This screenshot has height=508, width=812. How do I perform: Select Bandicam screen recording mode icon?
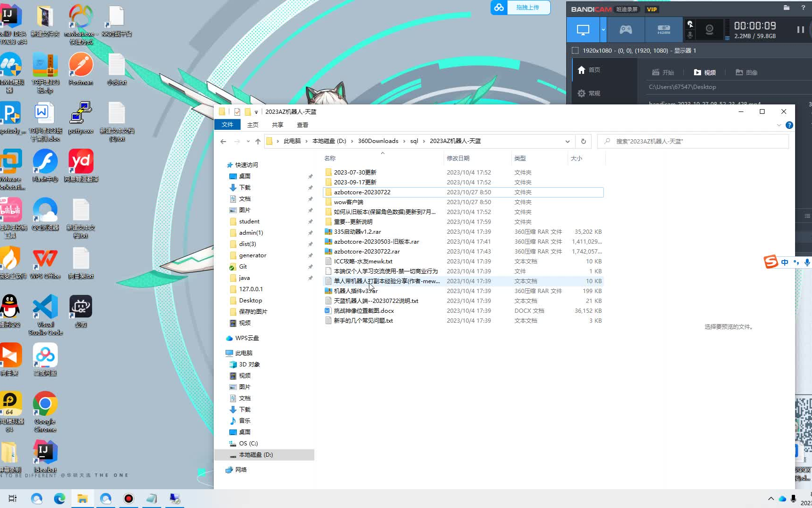click(x=583, y=30)
